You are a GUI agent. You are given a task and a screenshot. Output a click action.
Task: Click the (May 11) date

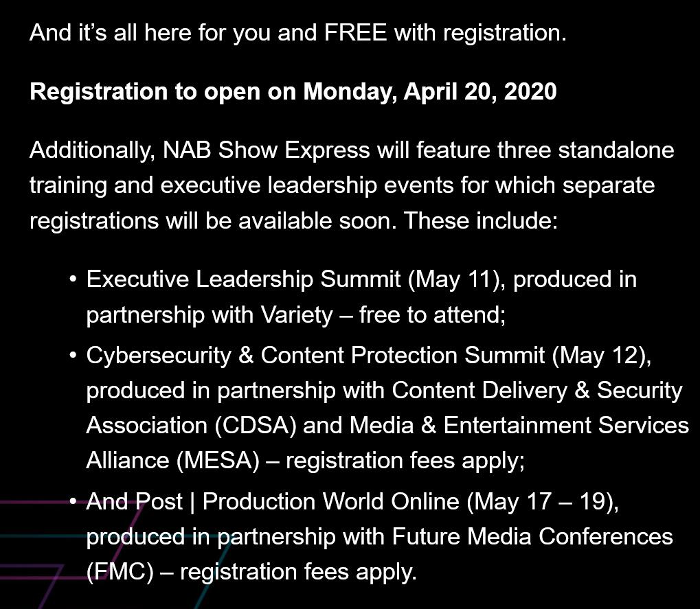(456, 279)
